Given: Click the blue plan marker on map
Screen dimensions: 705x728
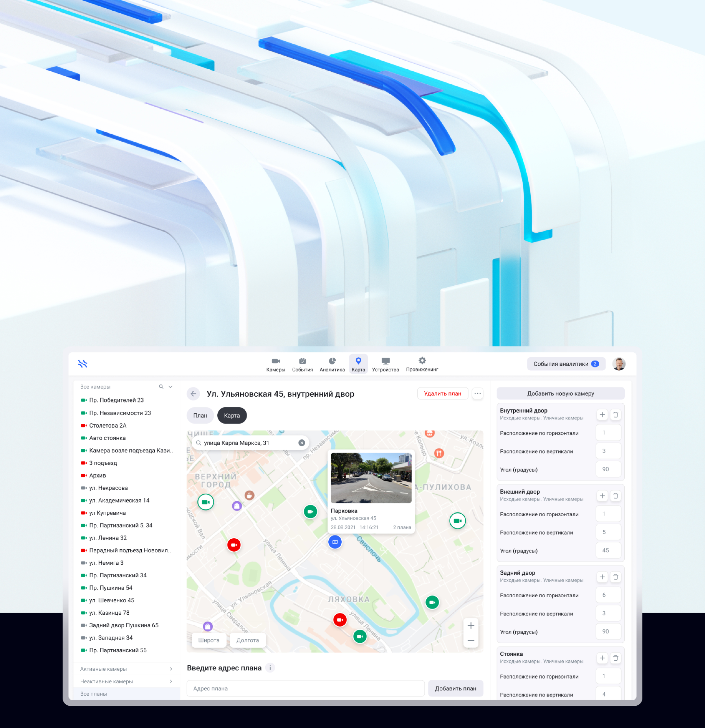Looking at the screenshot, I should [x=335, y=542].
